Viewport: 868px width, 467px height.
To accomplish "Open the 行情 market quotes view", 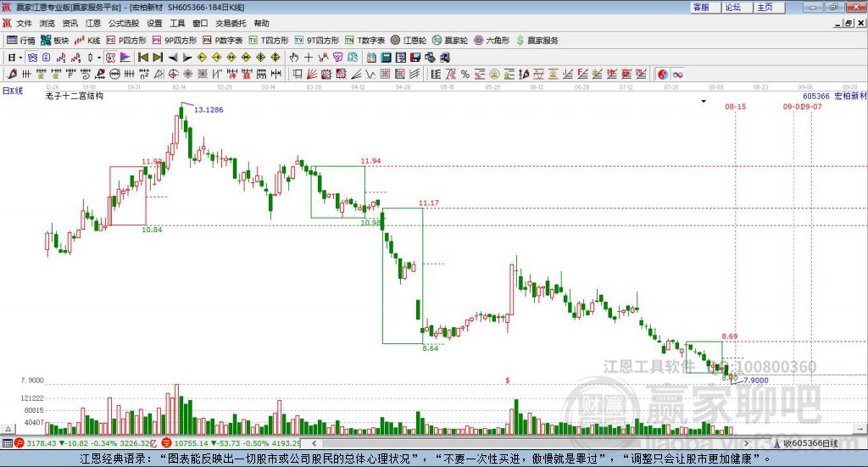I will click(20, 41).
